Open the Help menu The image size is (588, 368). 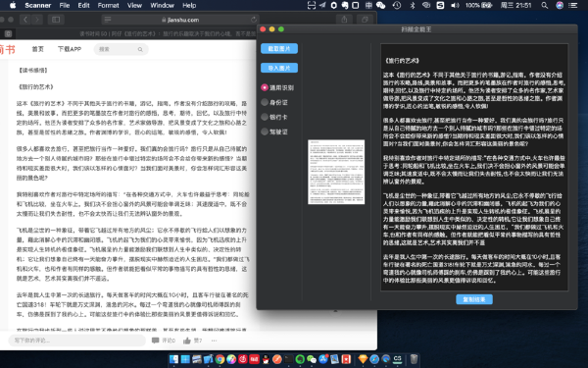click(189, 5)
